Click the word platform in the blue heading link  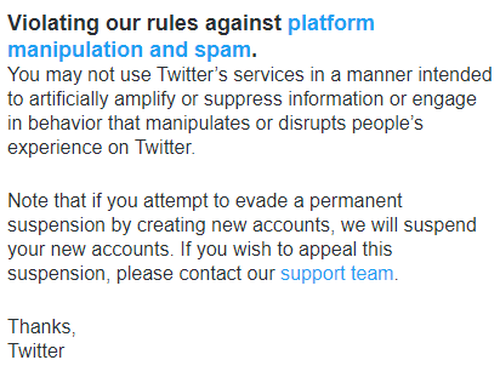[331, 24]
